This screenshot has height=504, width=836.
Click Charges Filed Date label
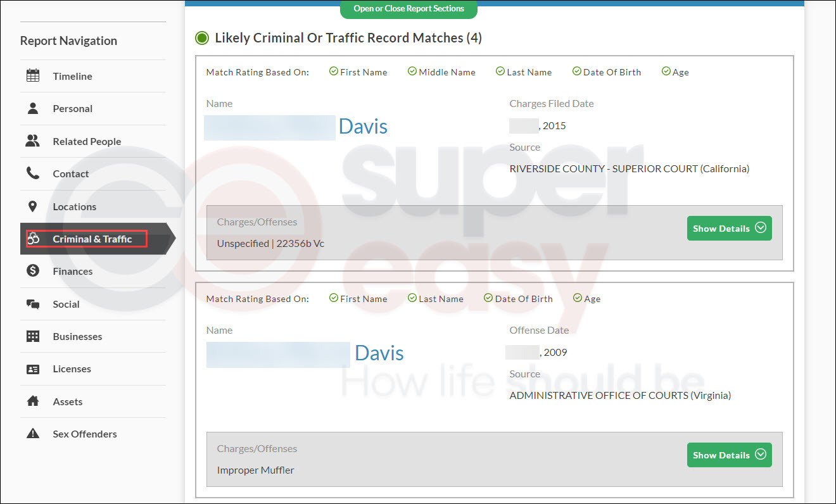pos(552,103)
